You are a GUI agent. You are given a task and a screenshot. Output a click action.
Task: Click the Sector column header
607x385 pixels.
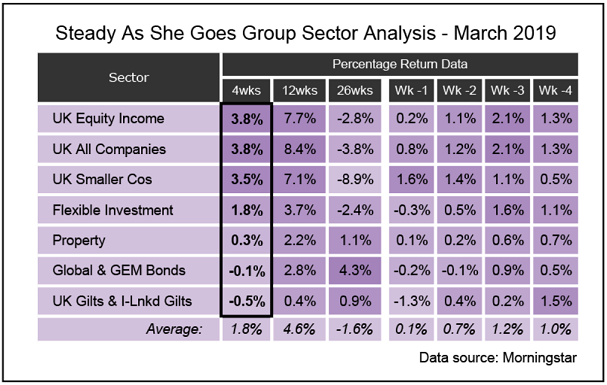[129, 77]
